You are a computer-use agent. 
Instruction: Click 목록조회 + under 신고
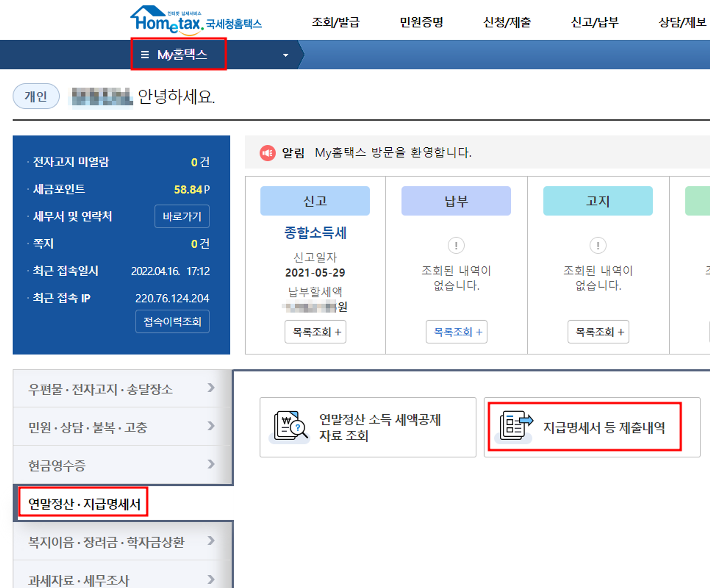(x=315, y=332)
